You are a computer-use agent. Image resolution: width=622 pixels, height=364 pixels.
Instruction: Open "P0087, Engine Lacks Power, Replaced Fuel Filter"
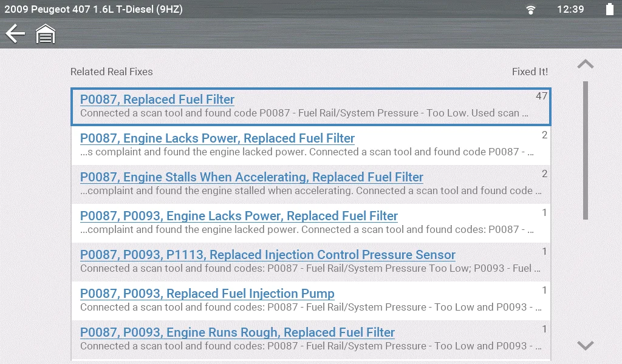pyautogui.click(x=217, y=138)
